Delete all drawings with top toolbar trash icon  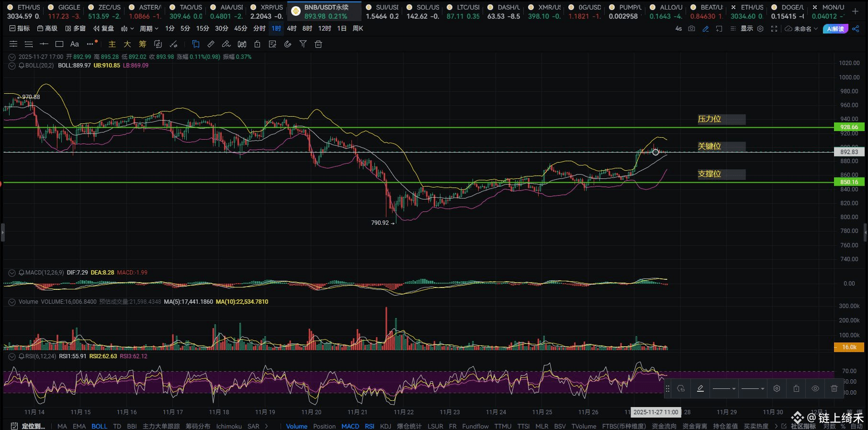[318, 44]
